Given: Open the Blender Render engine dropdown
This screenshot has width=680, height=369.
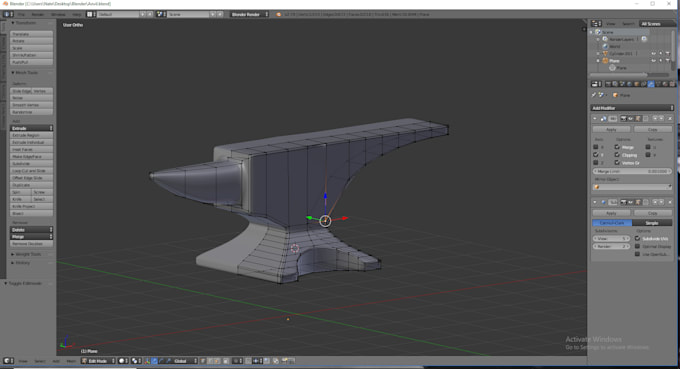Looking at the screenshot, I should pyautogui.click(x=249, y=14).
